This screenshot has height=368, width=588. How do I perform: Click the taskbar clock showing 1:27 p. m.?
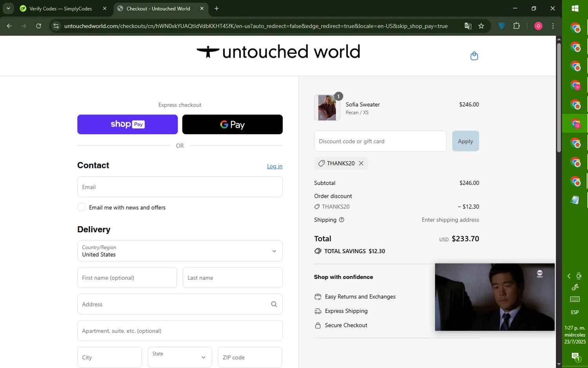pyautogui.click(x=575, y=335)
